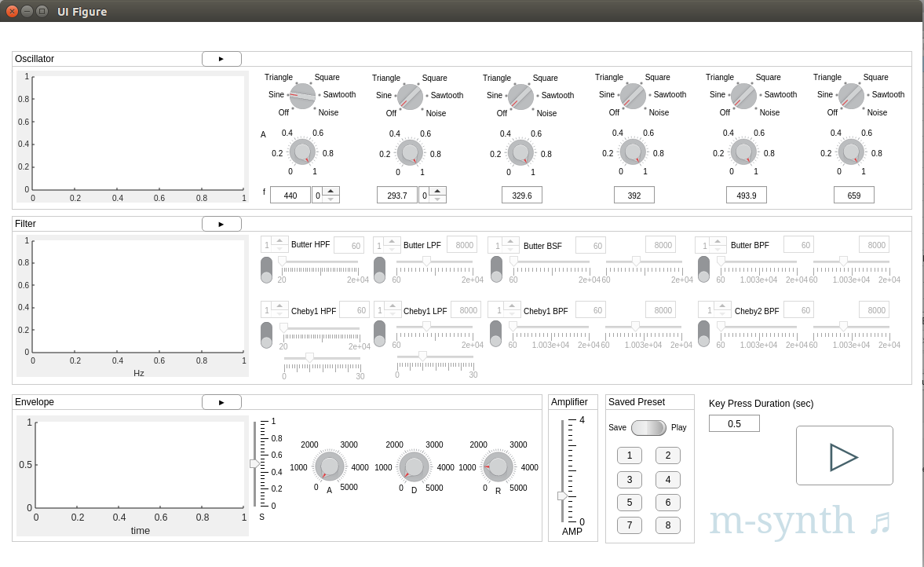
Task: Increase the spinner next to 440 frequency
Action: (331, 191)
